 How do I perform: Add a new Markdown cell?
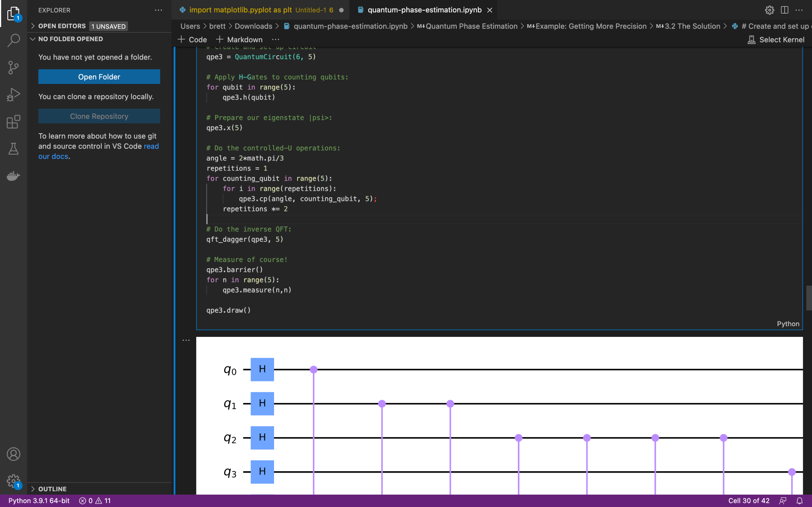239,40
